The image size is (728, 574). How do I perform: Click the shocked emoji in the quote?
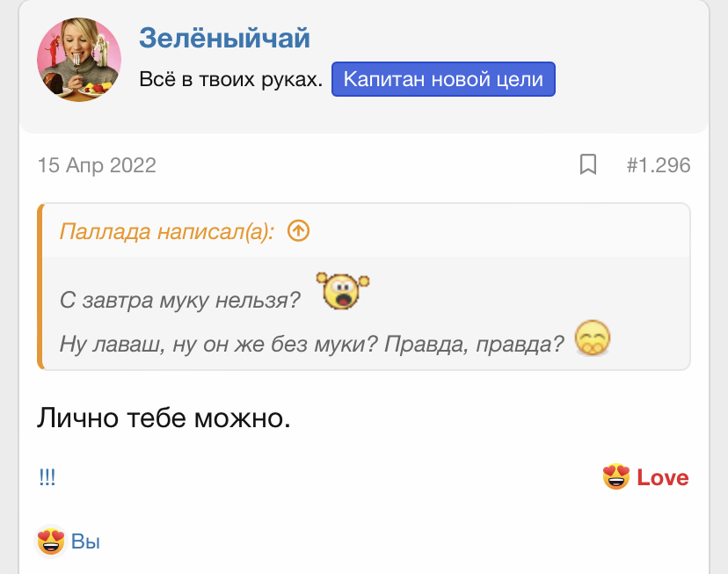pyautogui.click(x=342, y=291)
